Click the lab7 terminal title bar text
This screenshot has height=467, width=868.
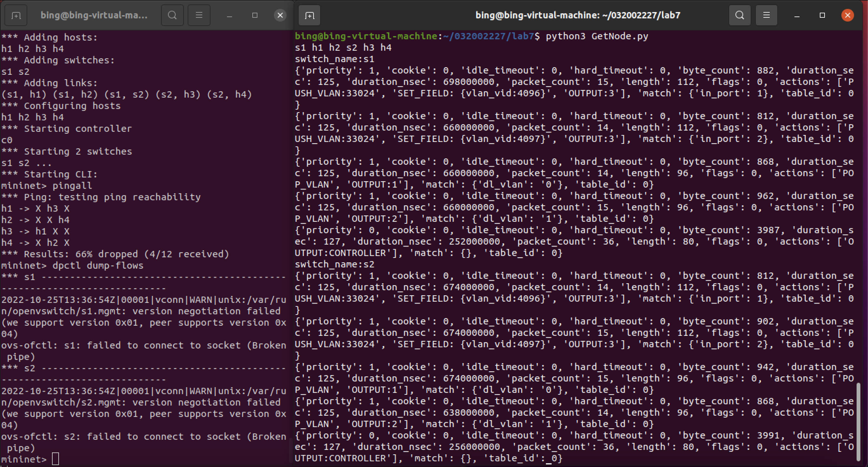(578, 16)
